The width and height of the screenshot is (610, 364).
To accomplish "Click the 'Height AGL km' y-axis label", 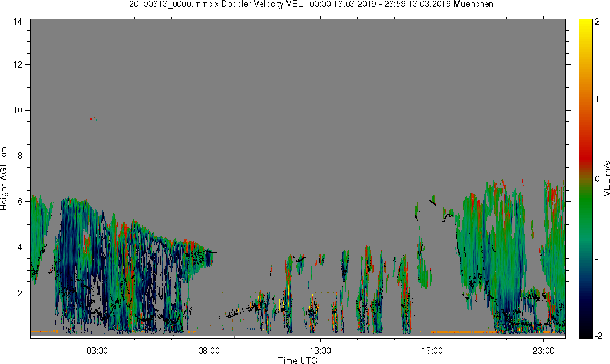I will pyautogui.click(x=4, y=178).
